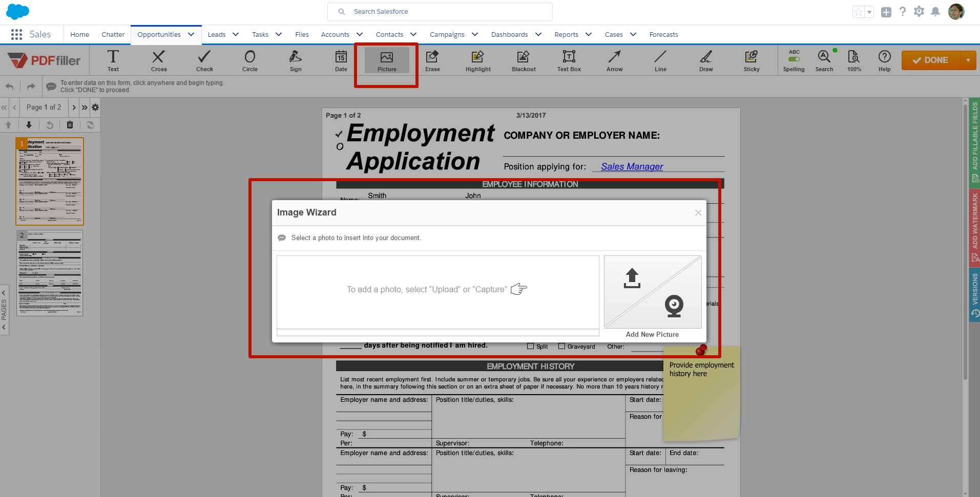Expand the Leads tab dropdown

236,34
